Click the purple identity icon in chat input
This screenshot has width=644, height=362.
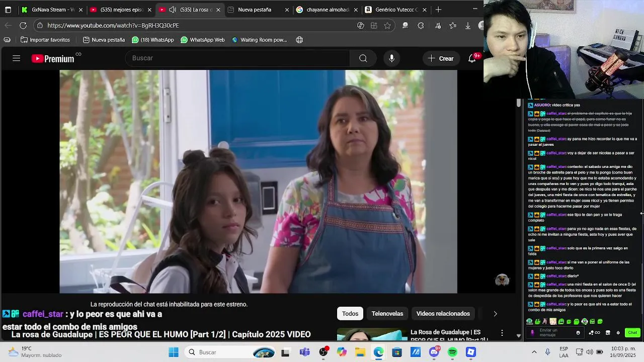[x=532, y=332]
